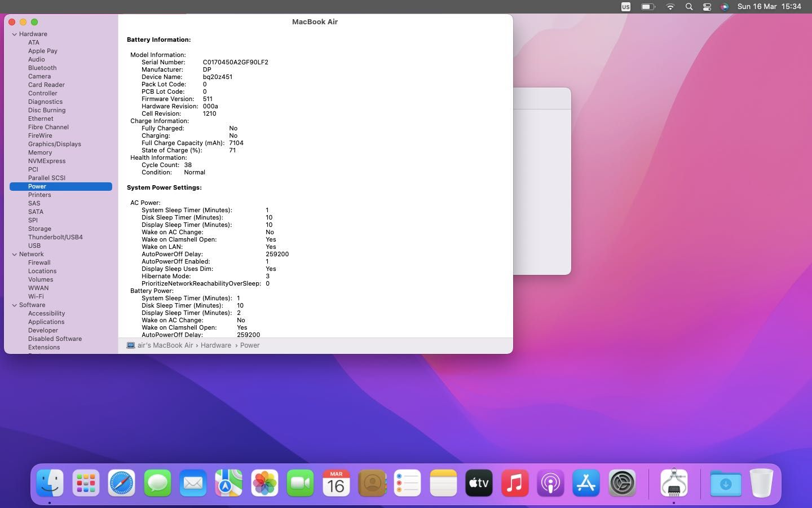Image resolution: width=812 pixels, height=508 pixels.
Task: Collapse the Hardware section
Action: click(15, 34)
